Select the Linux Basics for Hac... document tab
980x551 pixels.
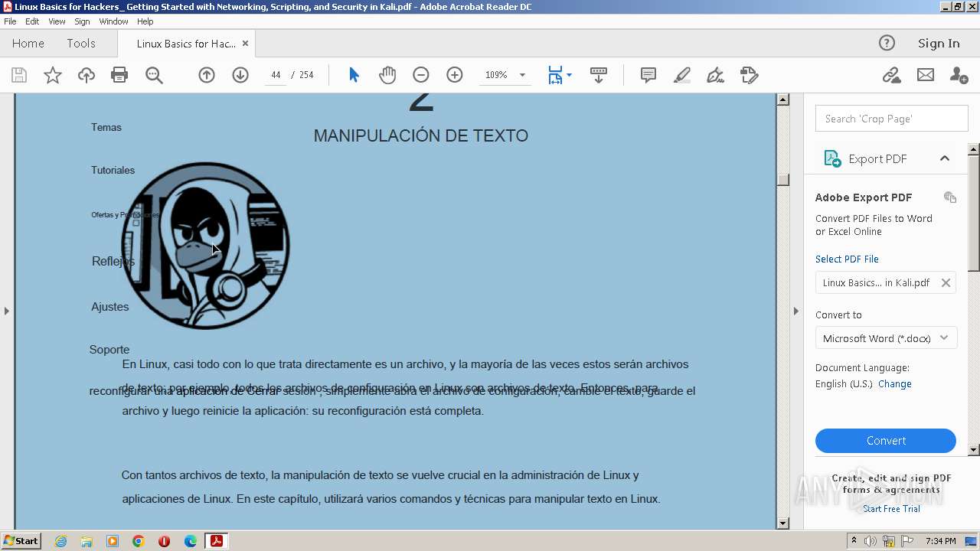pos(186,44)
